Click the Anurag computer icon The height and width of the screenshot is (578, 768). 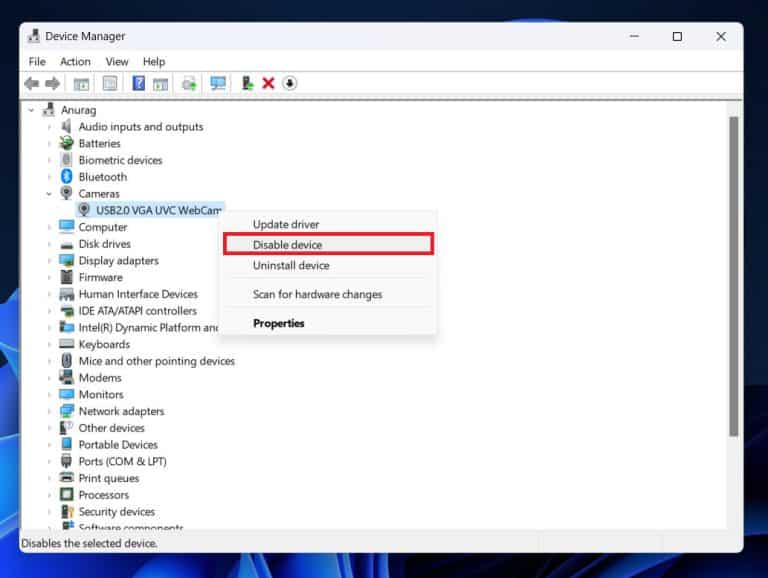(x=48, y=110)
